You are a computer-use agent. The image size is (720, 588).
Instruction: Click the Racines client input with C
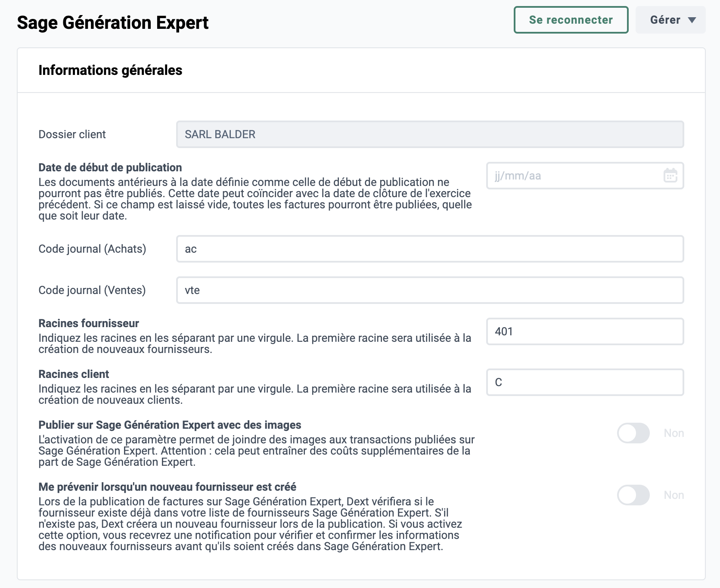point(585,382)
